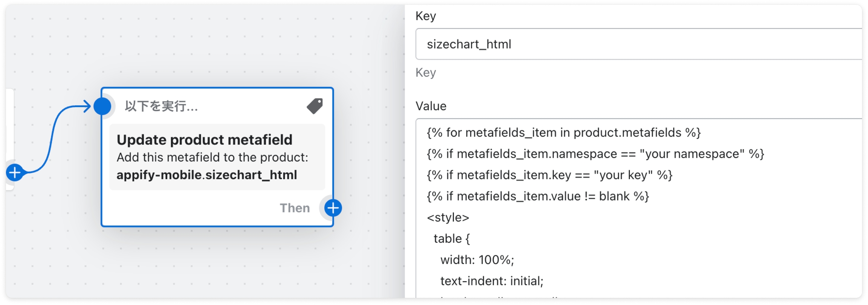868x305 pixels.
Task: Click the <style> tag line
Action: coord(448,218)
